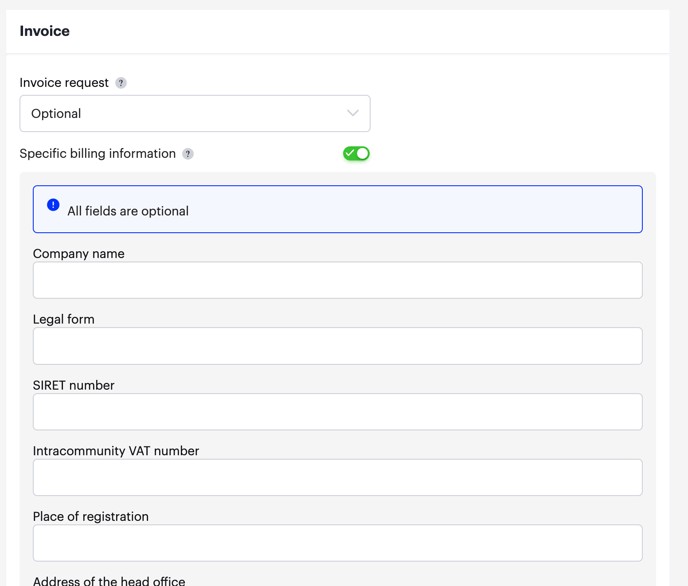The height and width of the screenshot is (586, 688).
Task: Click the Place of registration label
Action: point(91,517)
